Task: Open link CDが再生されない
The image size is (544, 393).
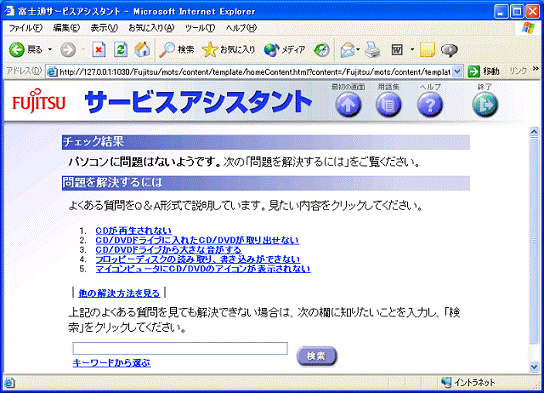Action: [x=134, y=231]
